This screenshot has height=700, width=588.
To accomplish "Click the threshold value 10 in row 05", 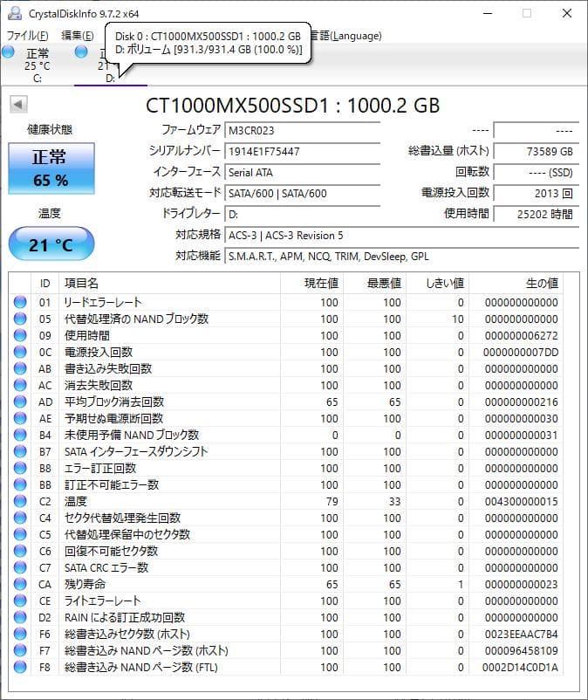I will click(x=458, y=319).
